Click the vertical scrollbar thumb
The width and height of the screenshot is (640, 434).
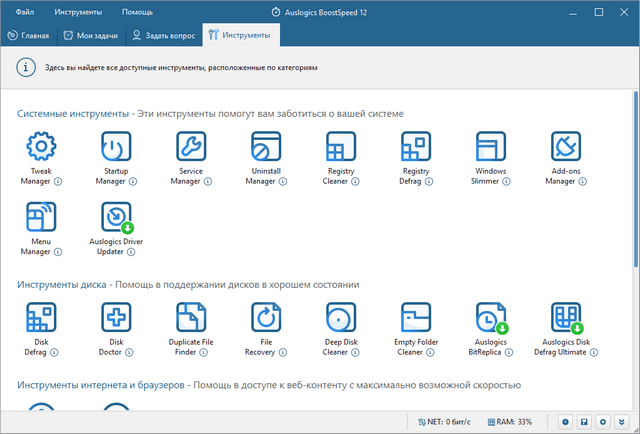(x=636, y=180)
